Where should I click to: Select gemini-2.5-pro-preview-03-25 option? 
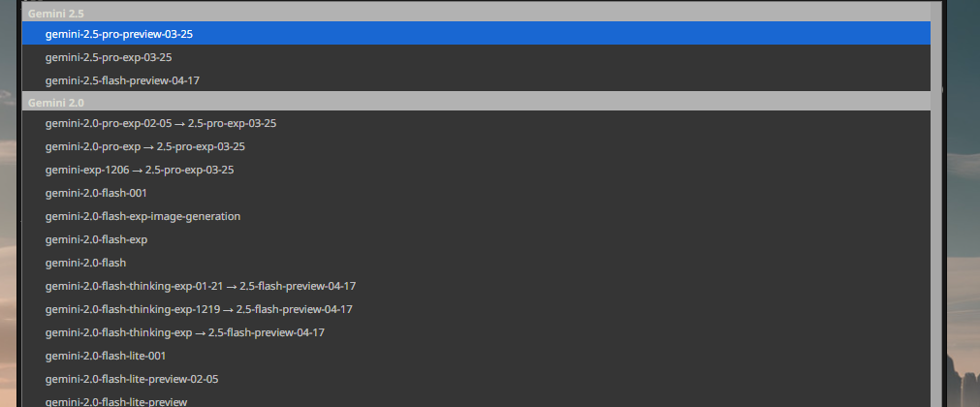coord(476,34)
